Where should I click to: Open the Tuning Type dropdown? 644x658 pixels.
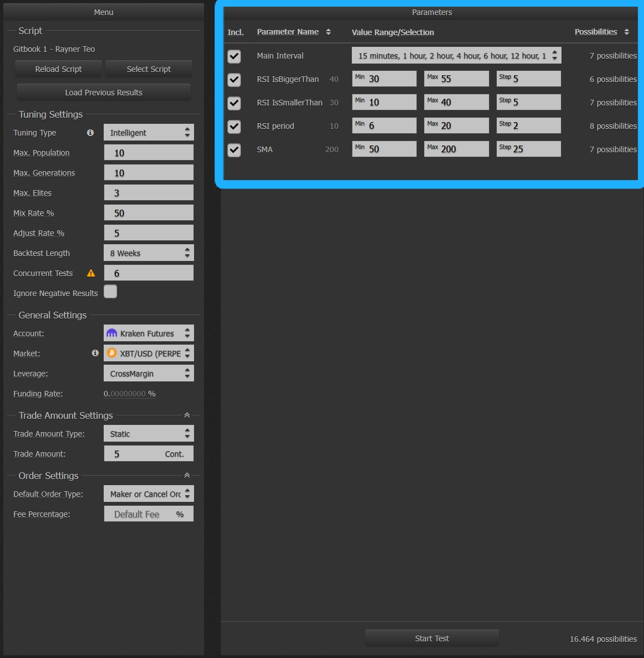(x=148, y=133)
